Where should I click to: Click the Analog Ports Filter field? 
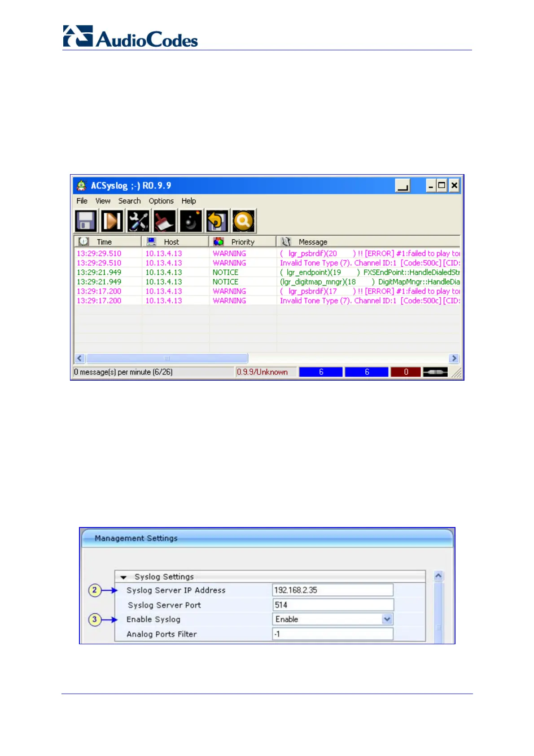pos(333,634)
